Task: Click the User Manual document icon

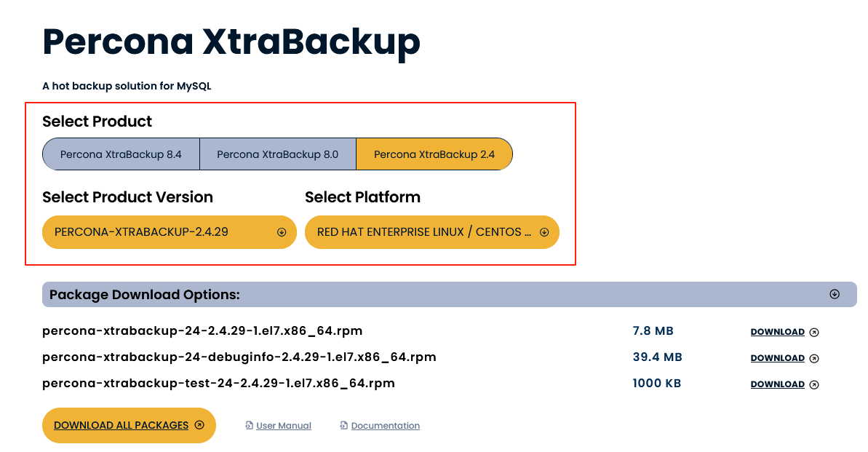Action: [x=250, y=426]
